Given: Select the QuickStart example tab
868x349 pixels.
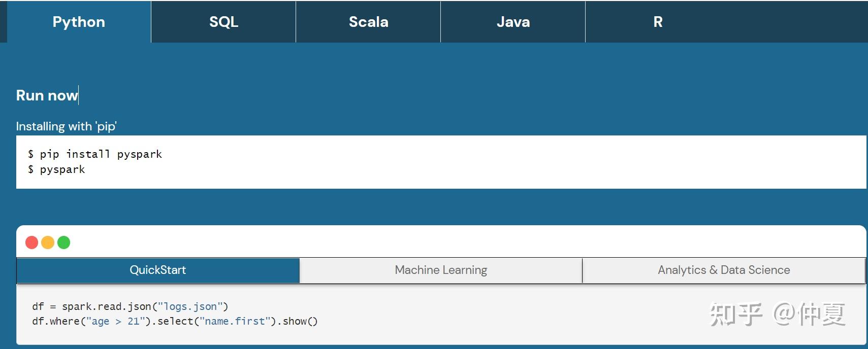Looking at the screenshot, I should 158,270.
